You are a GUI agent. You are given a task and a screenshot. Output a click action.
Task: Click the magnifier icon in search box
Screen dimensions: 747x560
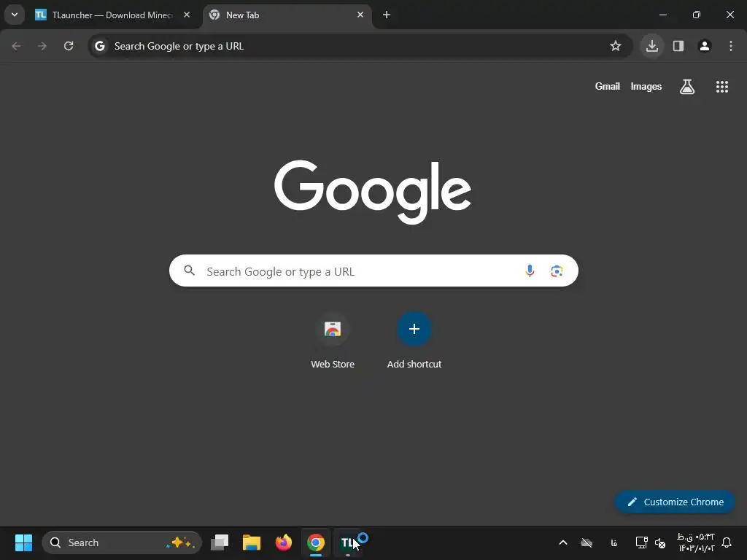(190, 271)
